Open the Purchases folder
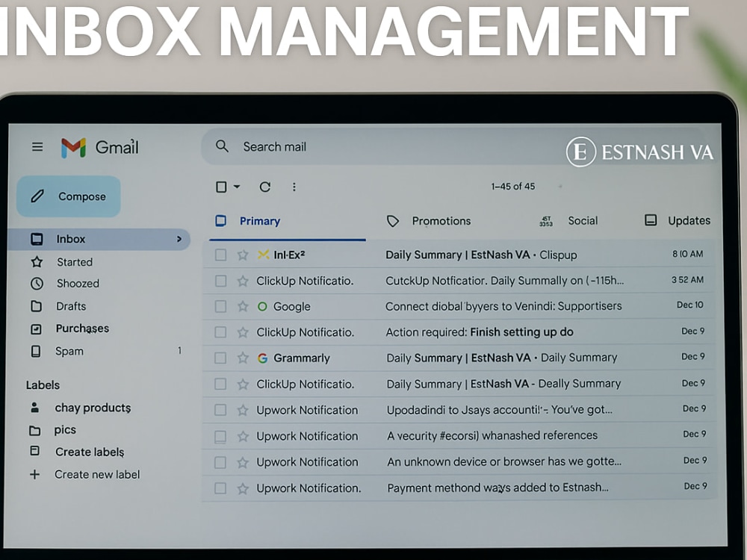This screenshot has width=747, height=560. (x=82, y=329)
